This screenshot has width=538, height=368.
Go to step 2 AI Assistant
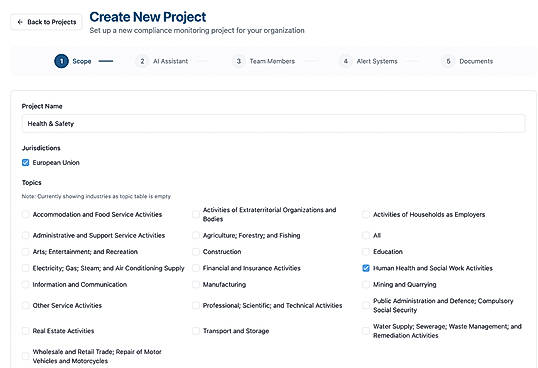tap(162, 61)
